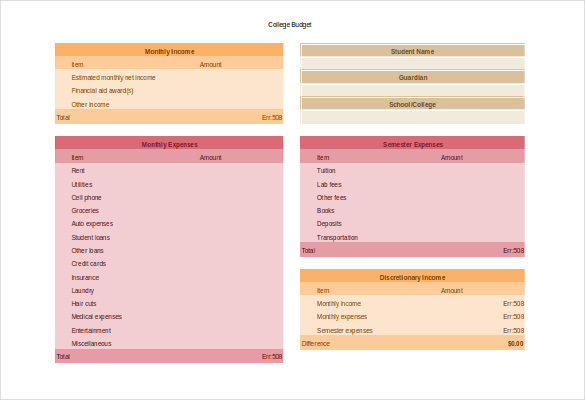
Task: Select the Semester Expenses total Err:508 cell
Action: tap(513, 250)
